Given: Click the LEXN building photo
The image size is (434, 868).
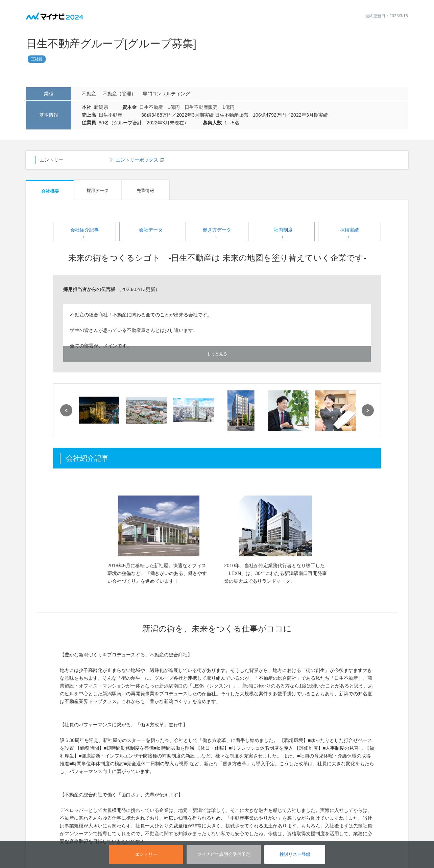Looking at the screenshot, I should point(275,526).
